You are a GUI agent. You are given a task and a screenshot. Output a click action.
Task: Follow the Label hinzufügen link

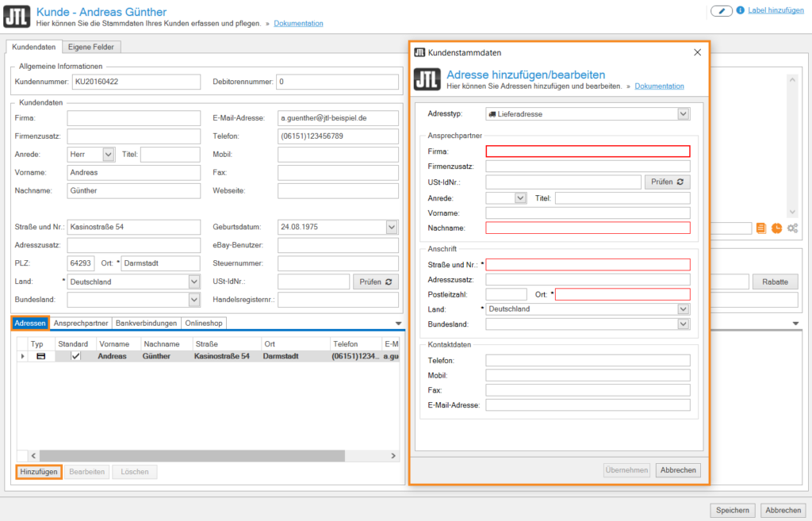click(776, 11)
